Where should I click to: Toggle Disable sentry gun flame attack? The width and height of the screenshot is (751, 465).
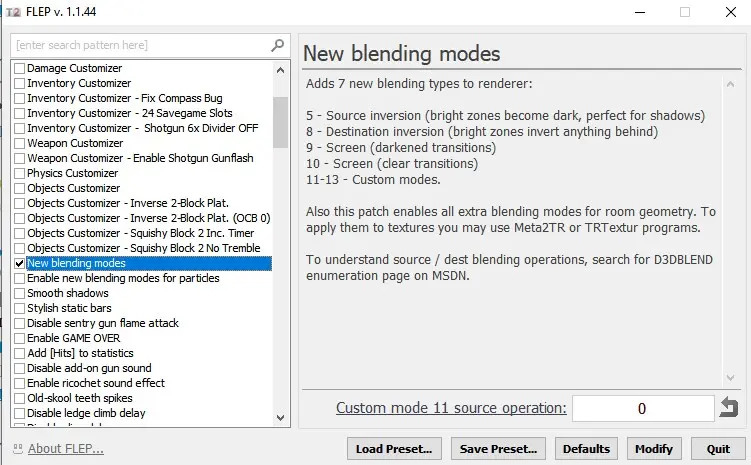pyautogui.click(x=20, y=323)
